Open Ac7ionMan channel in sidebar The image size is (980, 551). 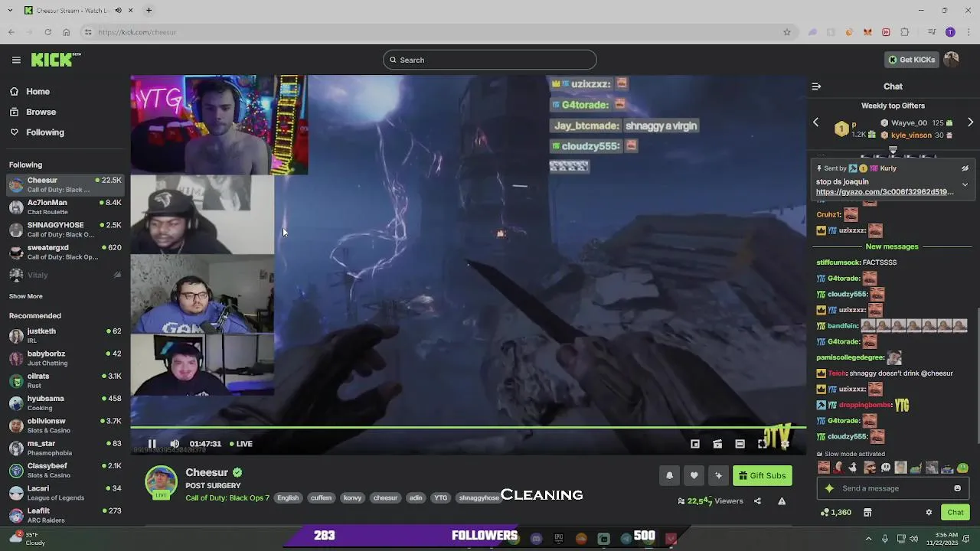pos(65,207)
